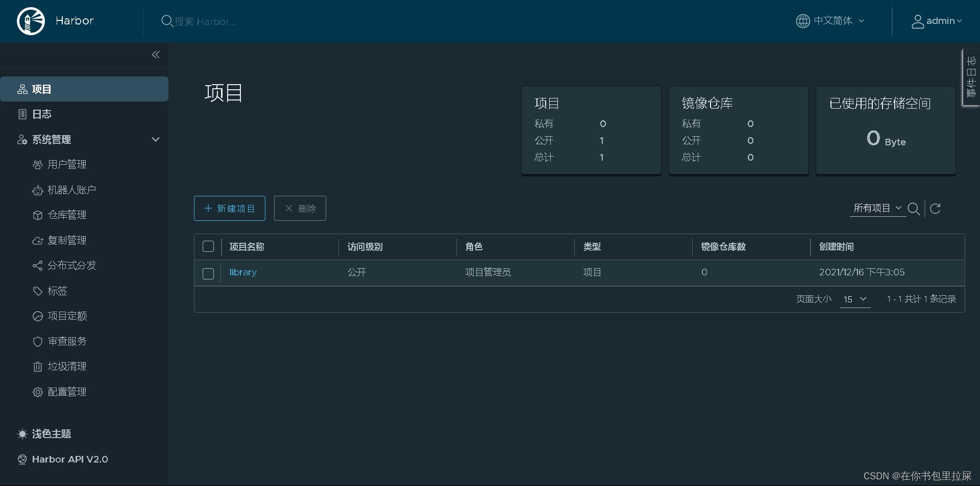The height and width of the screenshot is (486, 980).
Task: Click the 用户管理 users icon
Action: (x=38, y=165)
